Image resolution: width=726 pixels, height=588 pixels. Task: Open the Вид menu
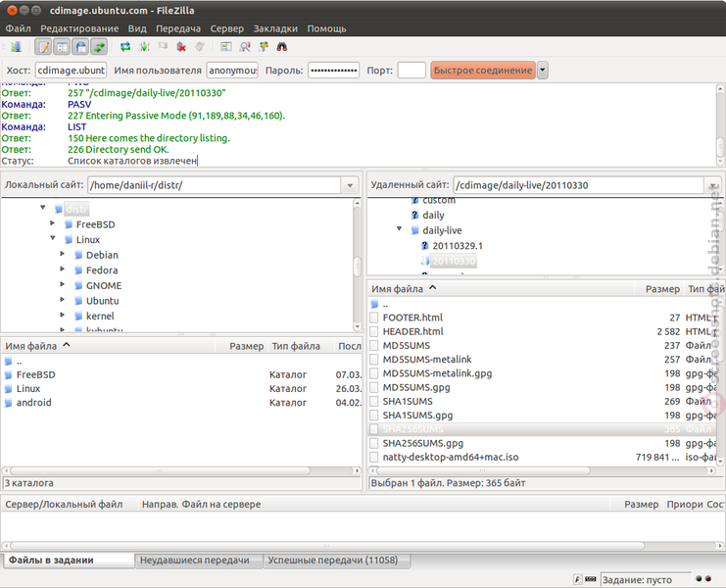click(137, 28)
